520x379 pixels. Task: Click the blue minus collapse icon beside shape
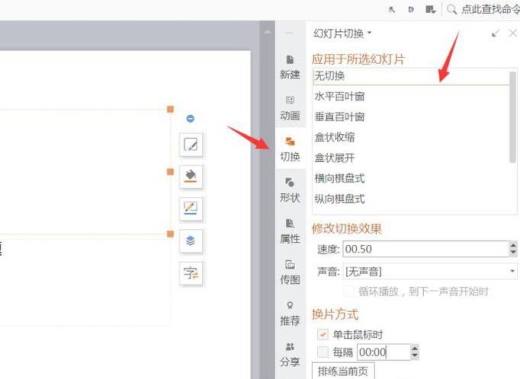190,118
